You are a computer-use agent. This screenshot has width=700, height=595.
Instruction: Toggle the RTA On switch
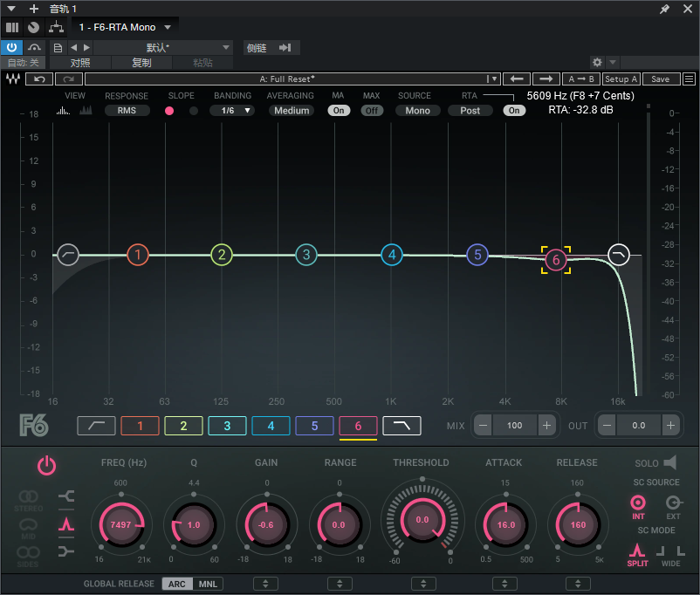pyautogui.click(x=514, y=110)
